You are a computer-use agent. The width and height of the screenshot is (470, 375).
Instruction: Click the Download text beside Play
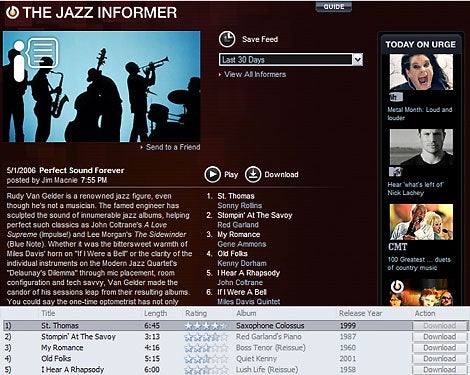pyautogui.click(x=281, y=174)
